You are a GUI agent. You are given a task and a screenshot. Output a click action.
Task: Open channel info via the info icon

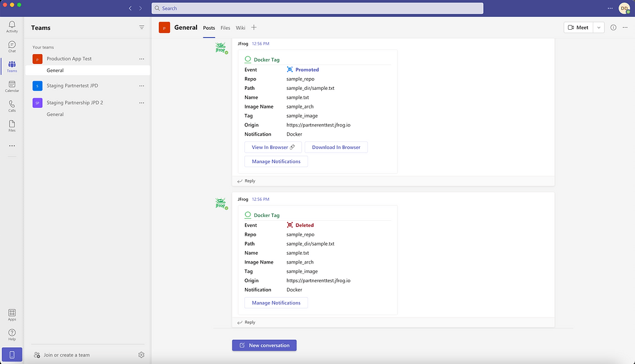click(x=613, y=27)
